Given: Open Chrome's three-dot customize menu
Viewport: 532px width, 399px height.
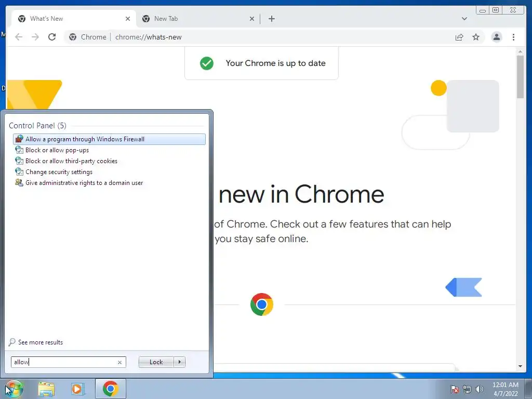Looking at the screenshot, I should click(x=513, y=37).
